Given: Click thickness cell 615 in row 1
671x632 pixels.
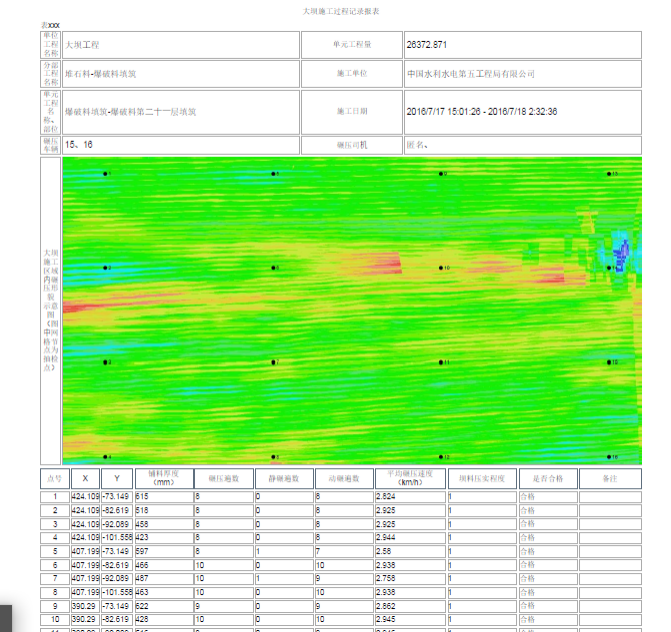Looking at the screenshot, I should click(163, 496).
